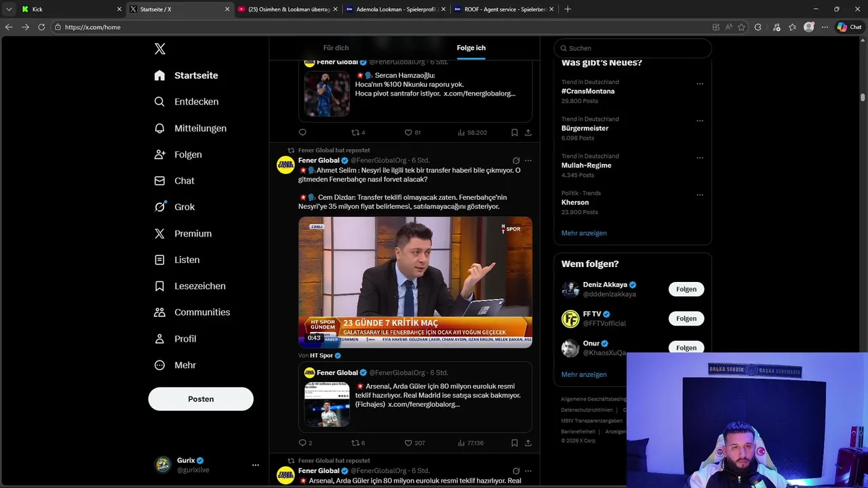This screenshot has height=488, width=868.
Task: Open a new browser tab
Action: pyautogui.click(x=568, y=9)
